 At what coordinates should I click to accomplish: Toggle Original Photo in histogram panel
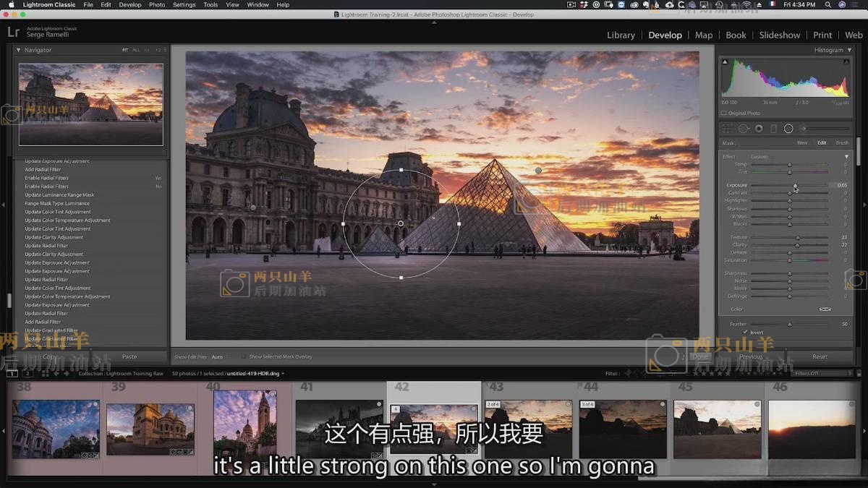(724, 114)
